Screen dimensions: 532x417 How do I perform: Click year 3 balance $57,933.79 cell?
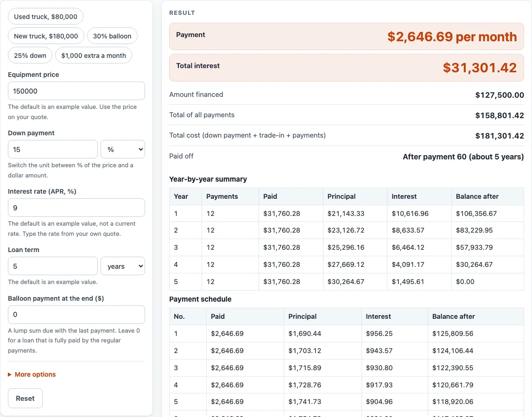click(x=488, y=247)
